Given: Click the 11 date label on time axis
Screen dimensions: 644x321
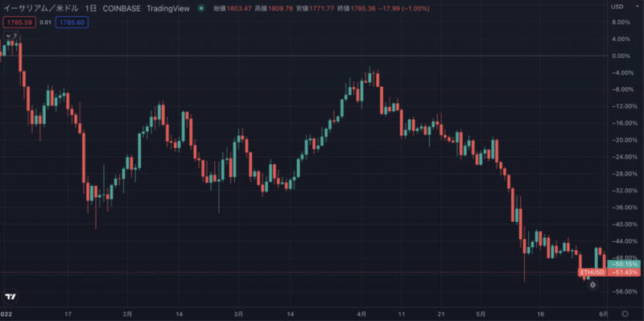Looking at the screenshot, I should coord(402,314).
